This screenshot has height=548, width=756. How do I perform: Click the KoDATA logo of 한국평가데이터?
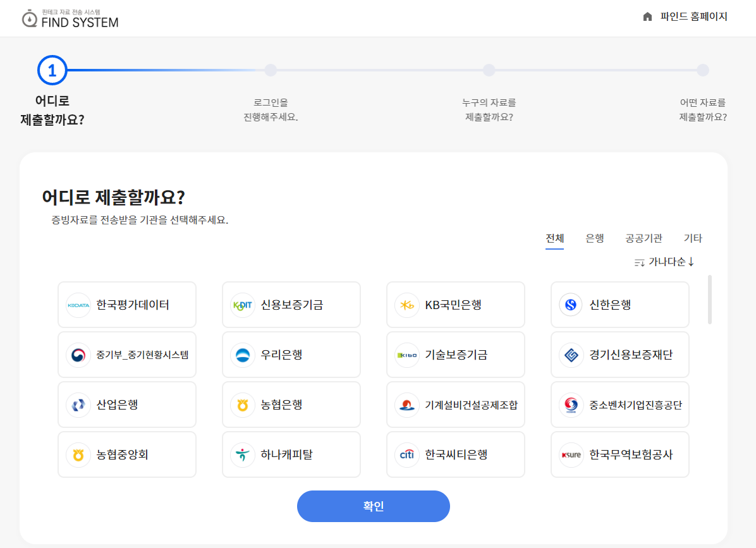coord(78,305)
